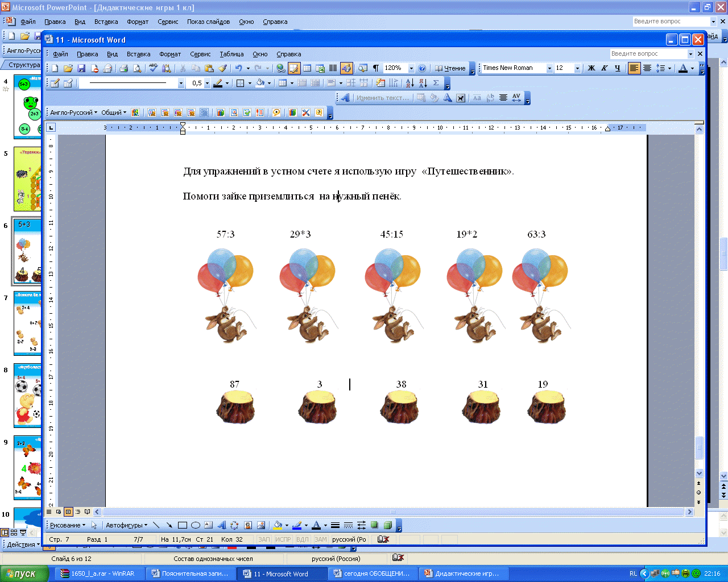The image size is (728, 582).
Task: Select the Arrow drawing tool
Action: (x=169, y=525)
